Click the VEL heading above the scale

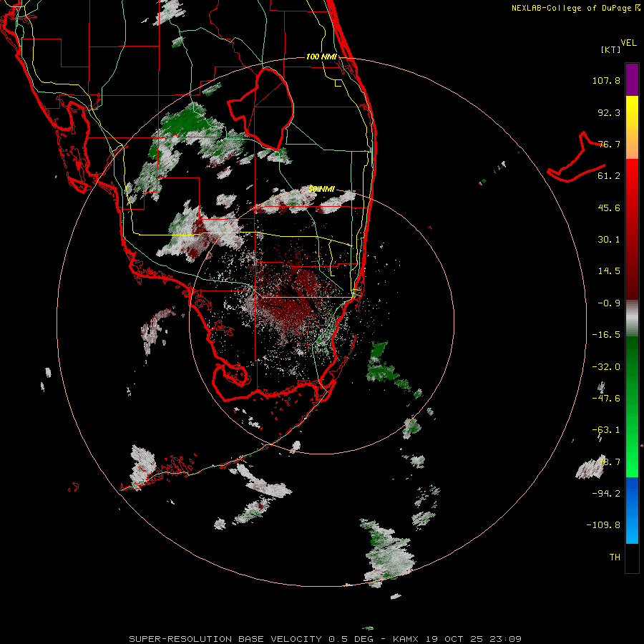[628, 43]
